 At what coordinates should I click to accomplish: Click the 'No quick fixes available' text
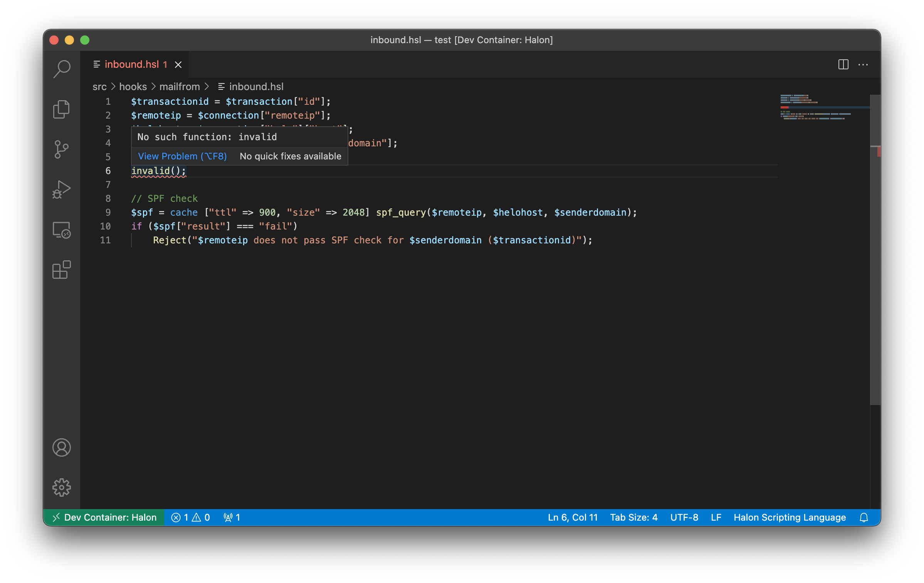pyautogui.click(x=291, y=156)
